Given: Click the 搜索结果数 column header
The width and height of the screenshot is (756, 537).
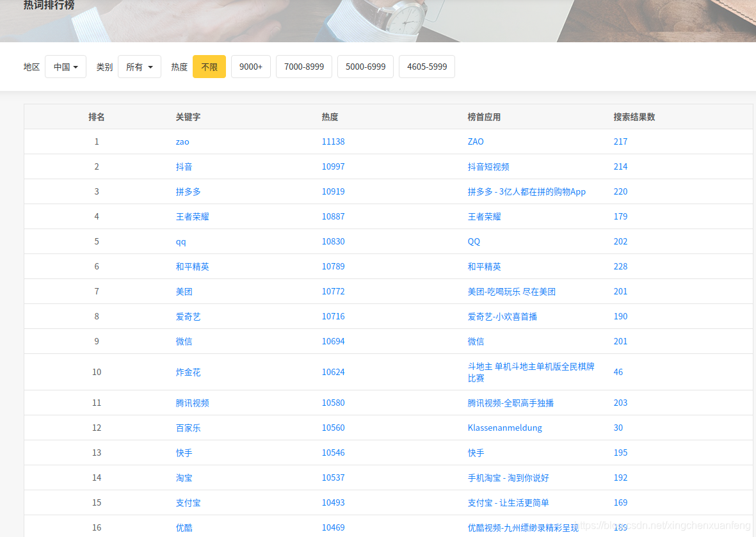Looking at the screenshot, I should pos(634,116).
